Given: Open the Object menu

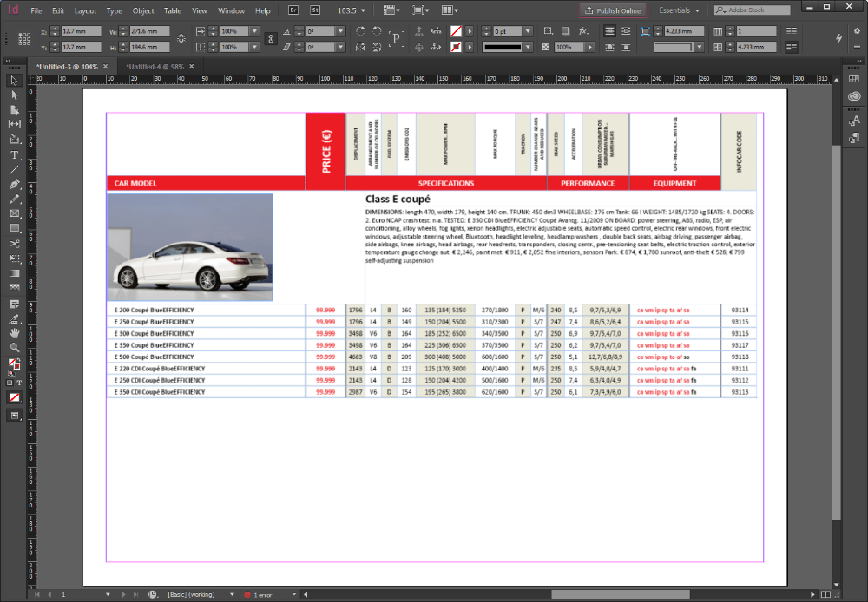Looking at the screenshot, I should pyautogui.click(x=143, y=11).
